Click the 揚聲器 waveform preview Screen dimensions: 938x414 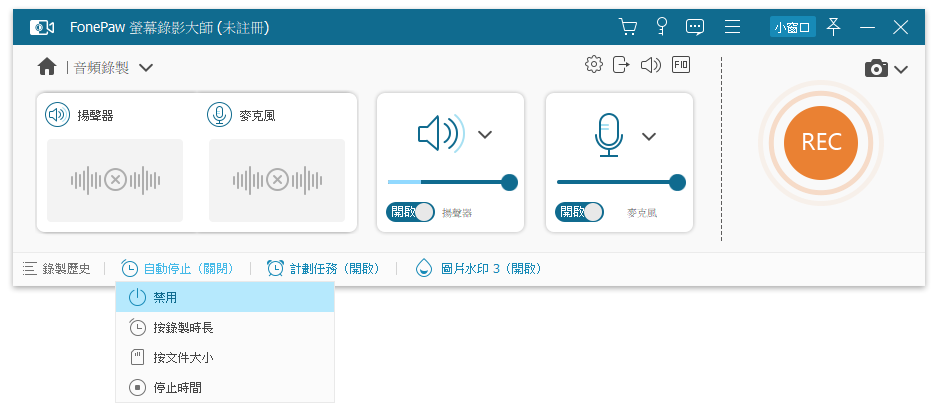point(115,180)
